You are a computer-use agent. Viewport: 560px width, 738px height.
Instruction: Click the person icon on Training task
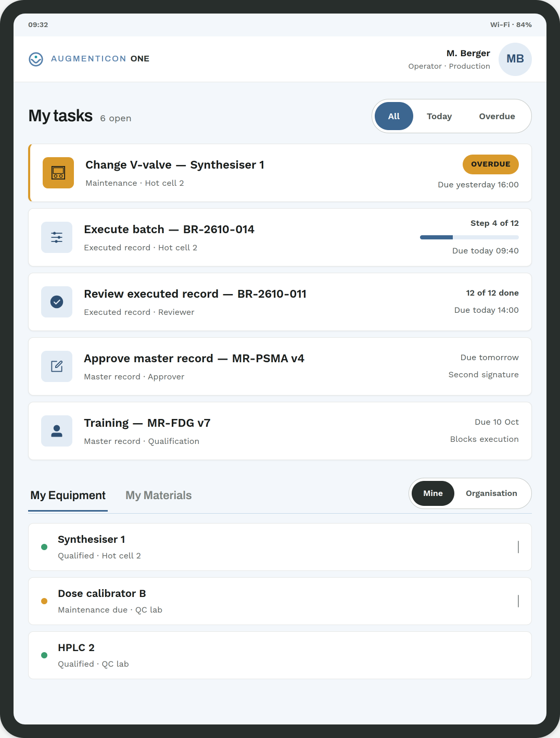[57, 431]
